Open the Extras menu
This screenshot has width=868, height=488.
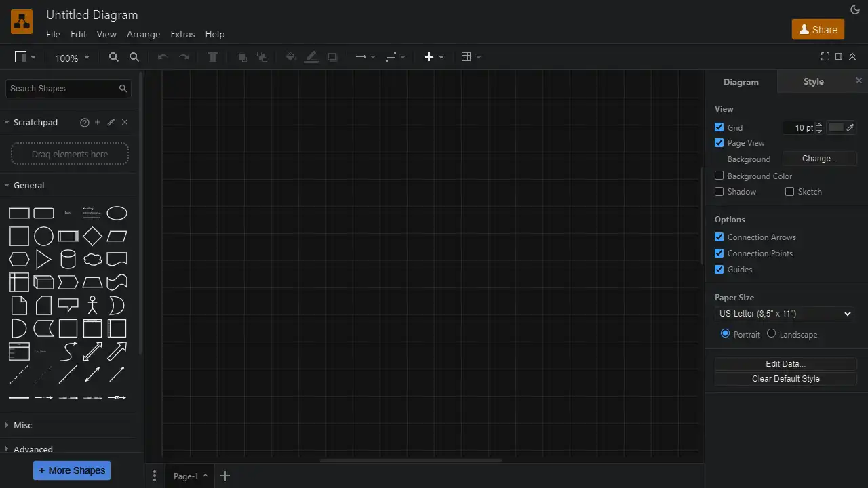click(182, 34)
